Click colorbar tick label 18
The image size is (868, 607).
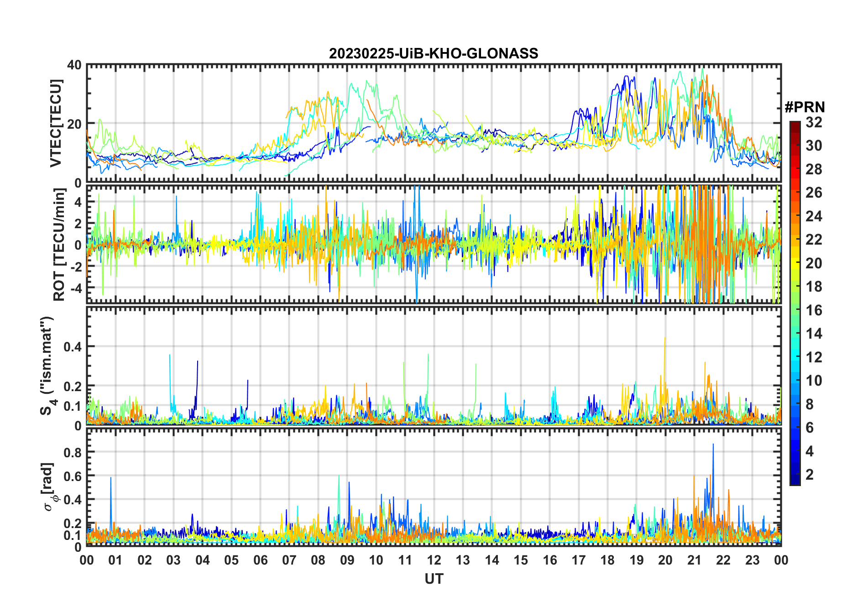(814, 287)
